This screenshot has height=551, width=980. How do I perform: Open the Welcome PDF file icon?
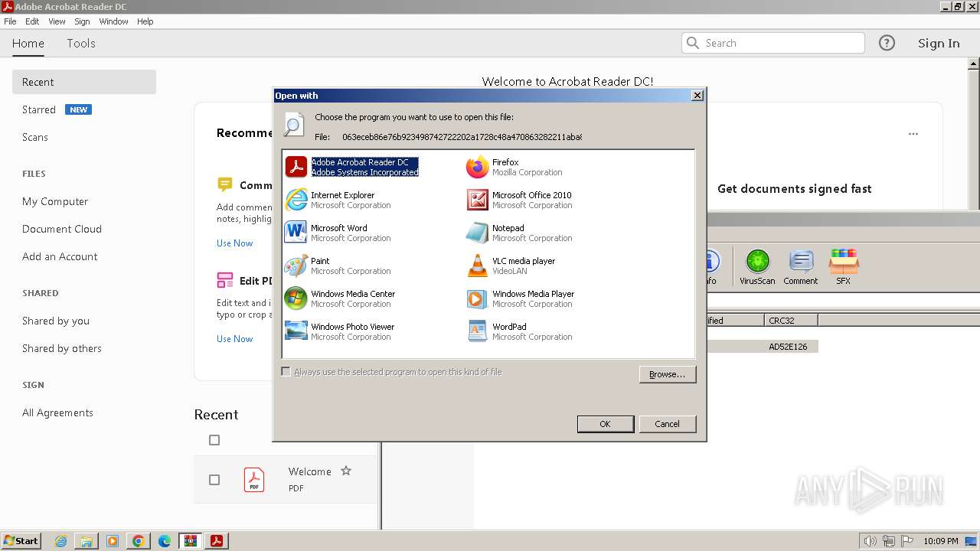pyautogui.click(x=254, y=479)
